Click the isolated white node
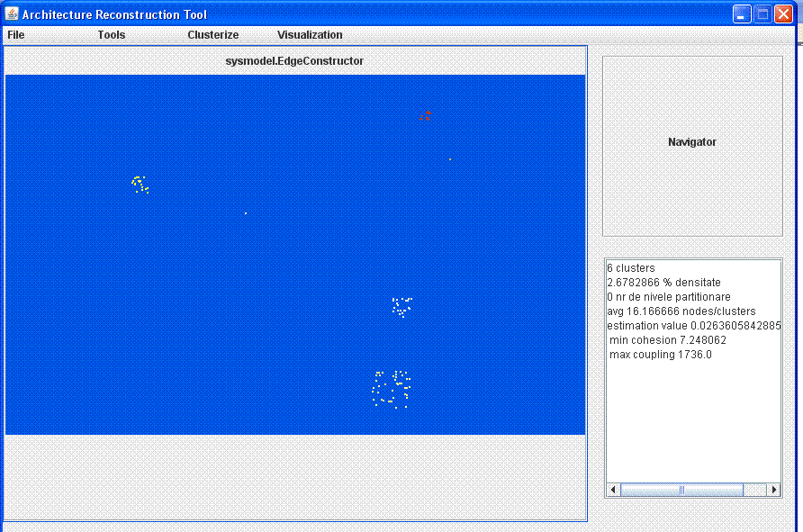The width and height of the screenshot is (803, 532). 246,213
